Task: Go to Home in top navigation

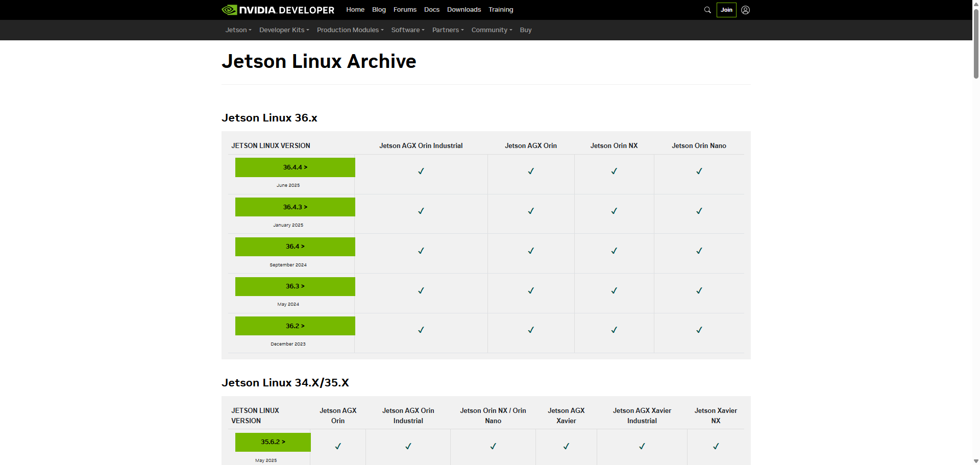Action: (x=355, y=10)
